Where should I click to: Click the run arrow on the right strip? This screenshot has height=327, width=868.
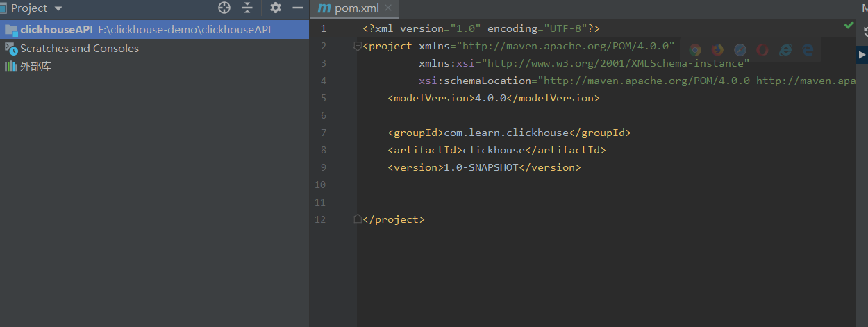pos(862,54)
